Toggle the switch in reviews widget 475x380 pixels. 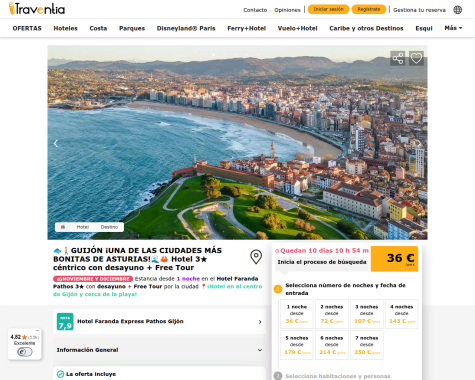click(x=25, y=352)
